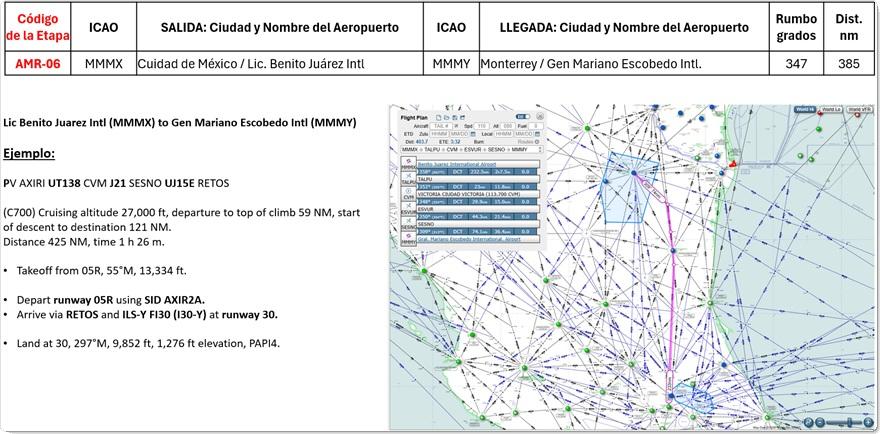The width and height of the screenshot is (880, 434).
Task: Click the 74.1 nm leg distance cell
Action: pos(480,231)
